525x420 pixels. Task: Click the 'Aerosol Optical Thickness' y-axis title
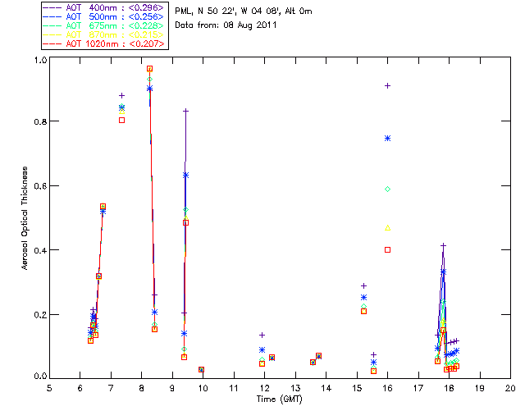pyautogui.click(x=25, y=218)
